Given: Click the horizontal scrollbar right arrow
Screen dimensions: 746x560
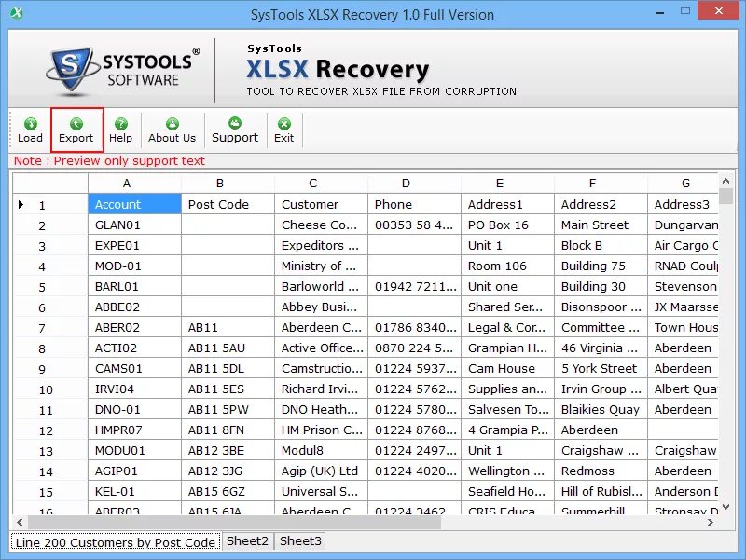Looking at the screenshot, I should tap(711, 522).
